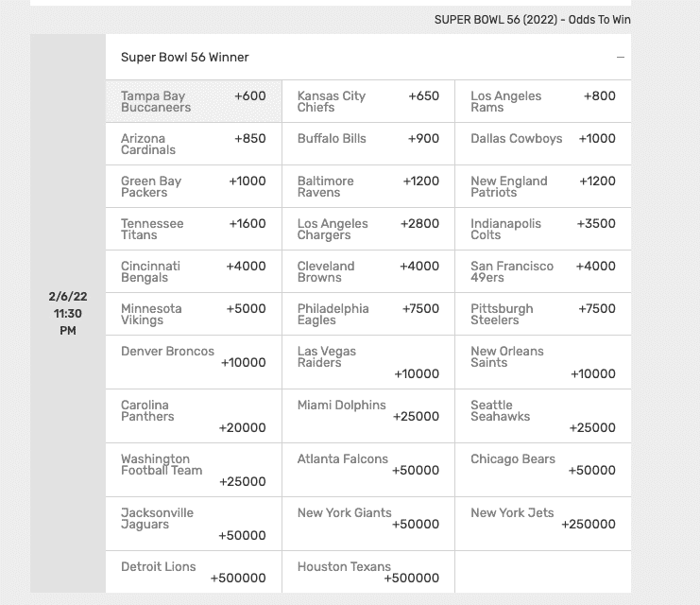This screenshot has height=605, width=700.
Task: Bet on Detroit Lions +500000
Action: (x=194, y=572)
